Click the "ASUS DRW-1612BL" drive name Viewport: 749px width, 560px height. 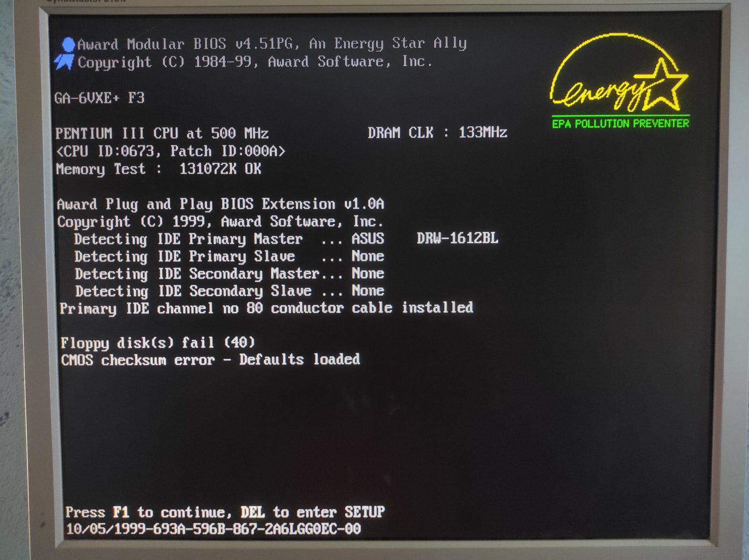[425, 238]
